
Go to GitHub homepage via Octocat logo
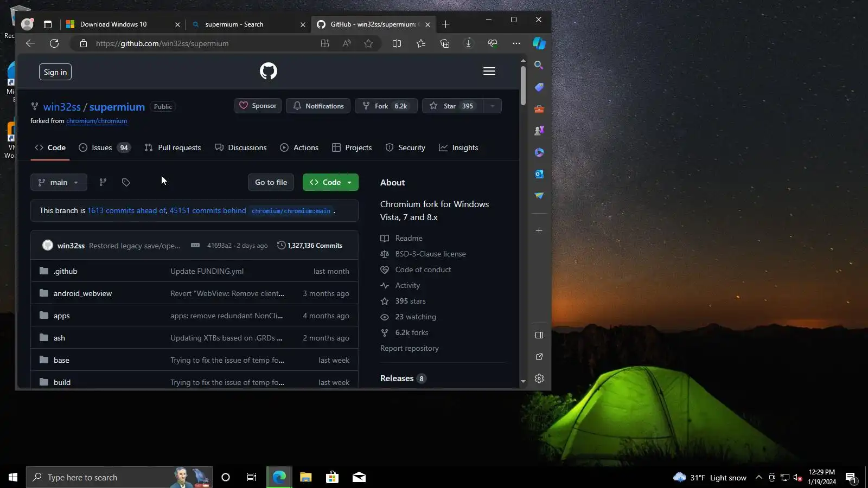pyautogui.click(x=269, y=71)
